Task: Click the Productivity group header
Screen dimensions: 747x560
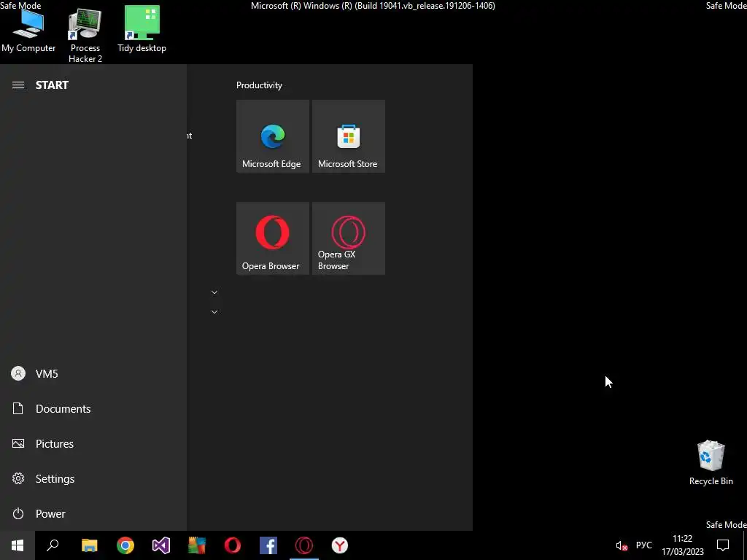Action: tap(259, 85)
